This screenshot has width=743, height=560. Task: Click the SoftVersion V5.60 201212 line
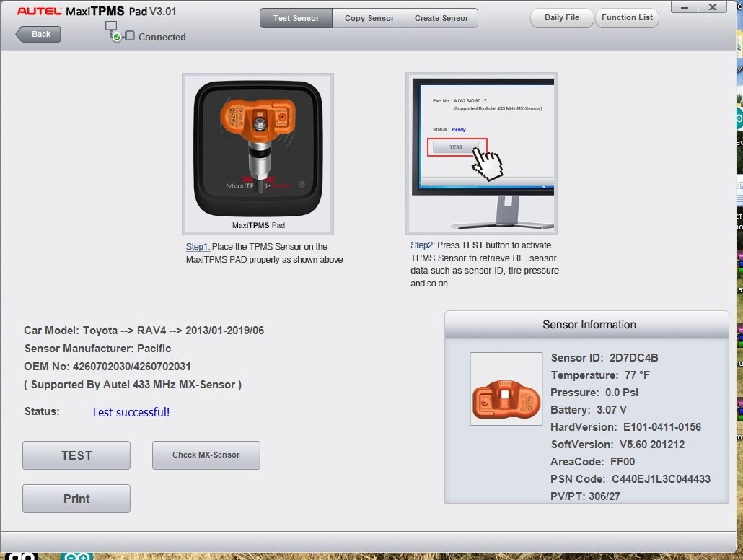(x=618, y=445)
